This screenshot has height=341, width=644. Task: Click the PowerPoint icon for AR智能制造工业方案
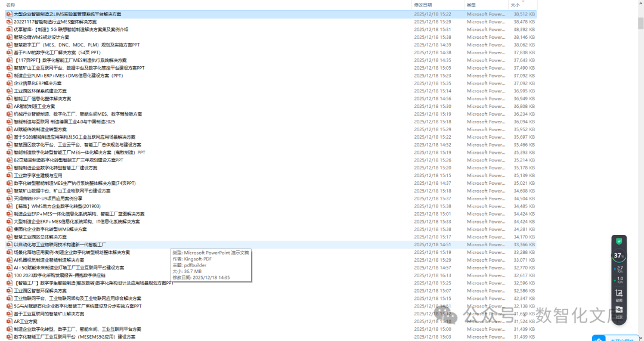tap(10, 106)
